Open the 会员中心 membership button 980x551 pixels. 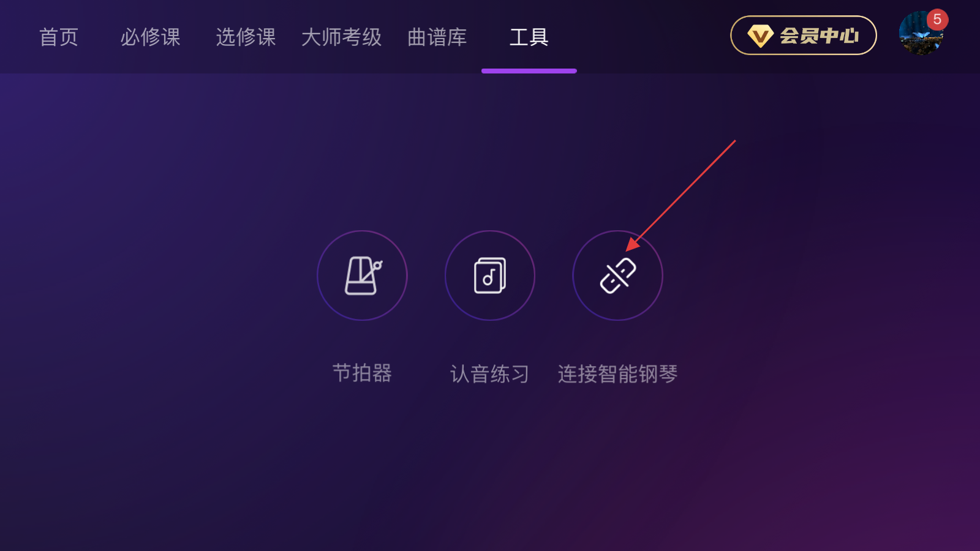[x=804, y=36]
